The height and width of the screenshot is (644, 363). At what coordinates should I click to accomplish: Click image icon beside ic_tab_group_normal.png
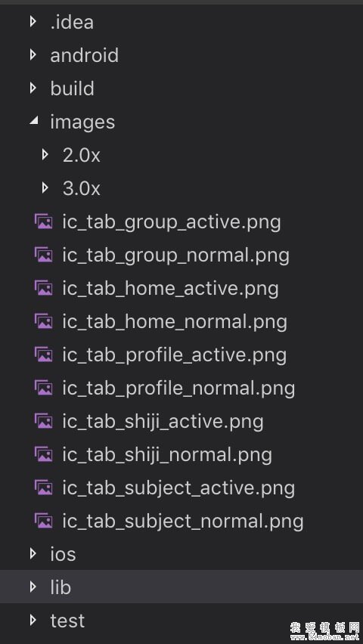coord(44,255)
